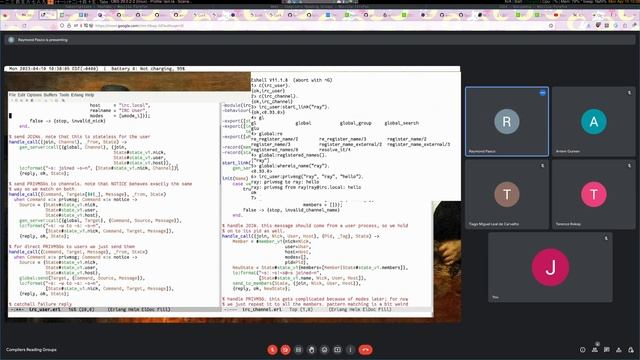Click 'Raymond Pasco is presenting' banner text

43,40
